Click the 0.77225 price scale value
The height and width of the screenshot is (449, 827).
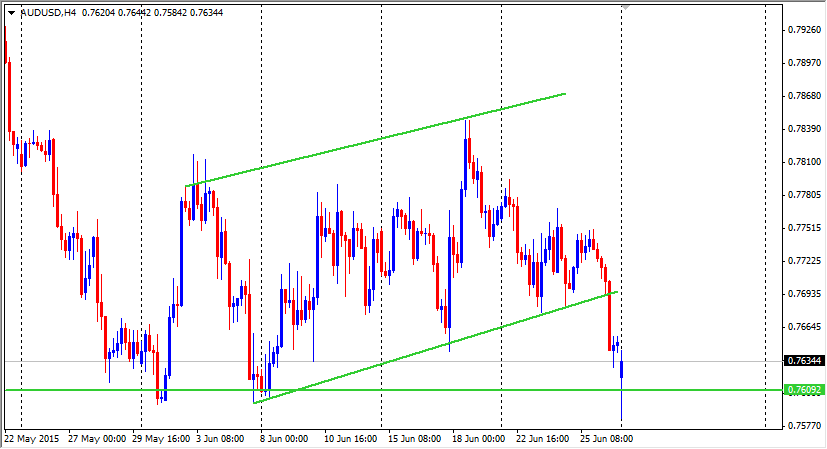click(x=804, y=261)
